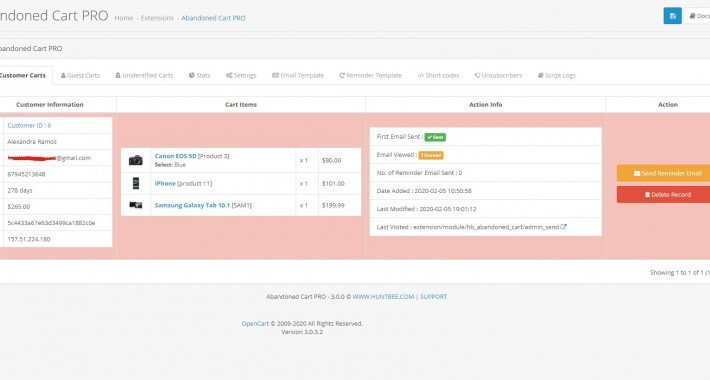Viewport: 710px width, 380px height.
Task: Switch to the Settings tab
Action: (x=241, y=75)
